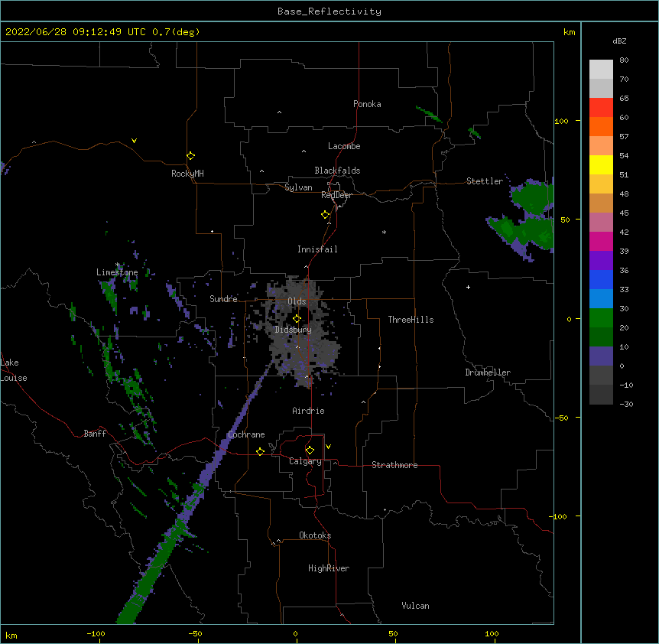Select the yellow diamond marker above Calgary label
The width and height of the screenshot is (659, 644).
coord(310,450)
